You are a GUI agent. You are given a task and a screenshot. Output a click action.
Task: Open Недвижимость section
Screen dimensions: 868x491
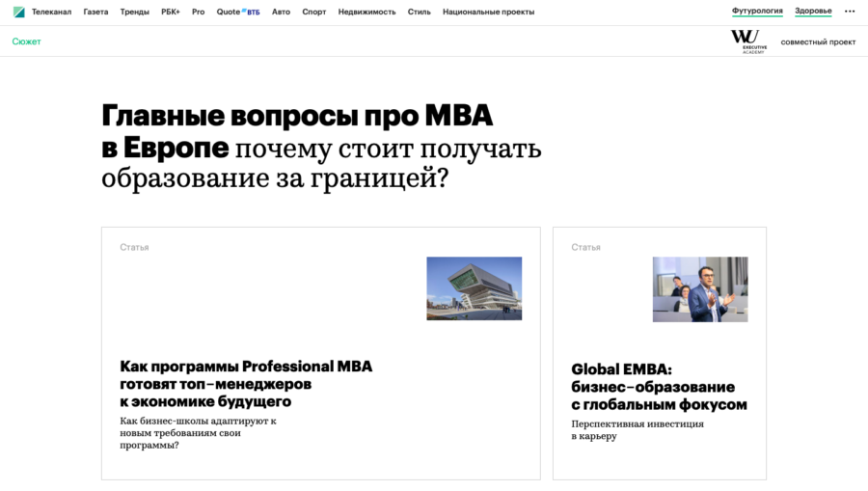(x=367, y=12)
